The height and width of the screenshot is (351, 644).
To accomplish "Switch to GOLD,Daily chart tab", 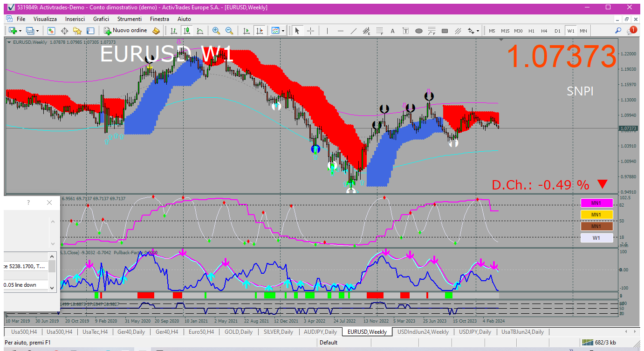I will click(x=239, y=332).
